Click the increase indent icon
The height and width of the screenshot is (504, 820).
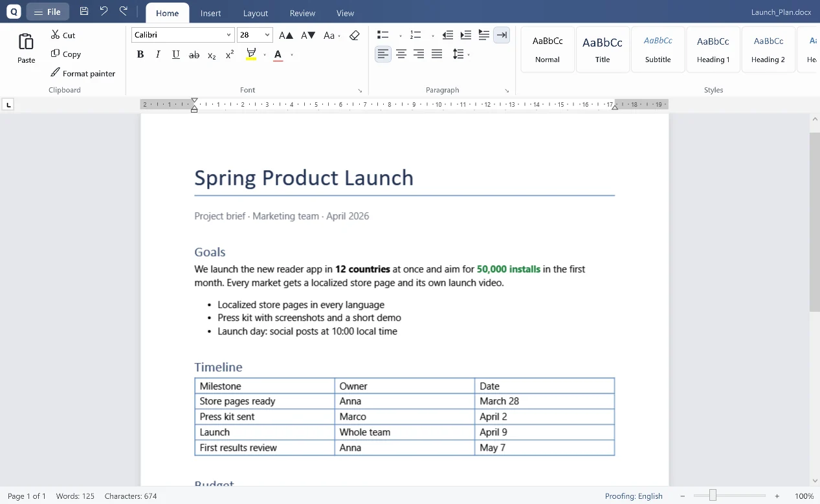(466, 36)
